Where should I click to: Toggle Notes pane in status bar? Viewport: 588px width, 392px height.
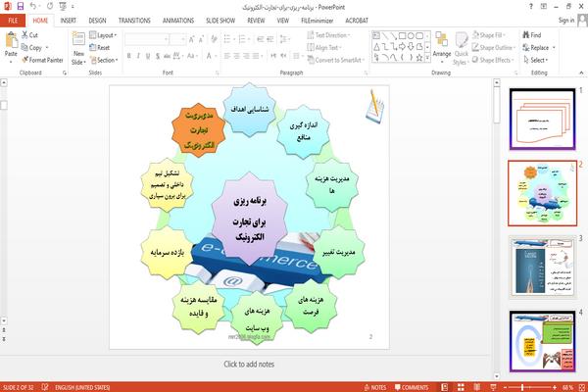(x=375, y=387)
